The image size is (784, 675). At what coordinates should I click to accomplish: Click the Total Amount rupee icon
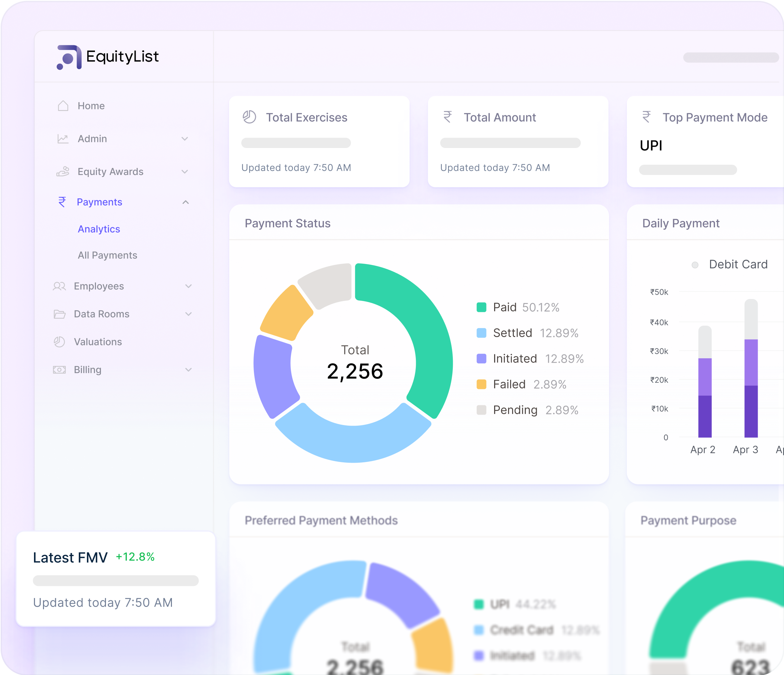(x=447, y=117)
